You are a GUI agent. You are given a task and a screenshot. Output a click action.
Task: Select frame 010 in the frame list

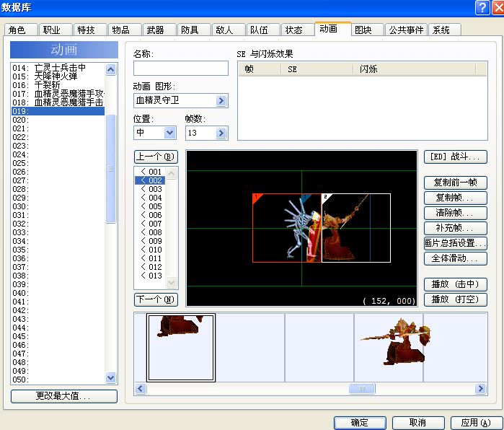(151, 250)
